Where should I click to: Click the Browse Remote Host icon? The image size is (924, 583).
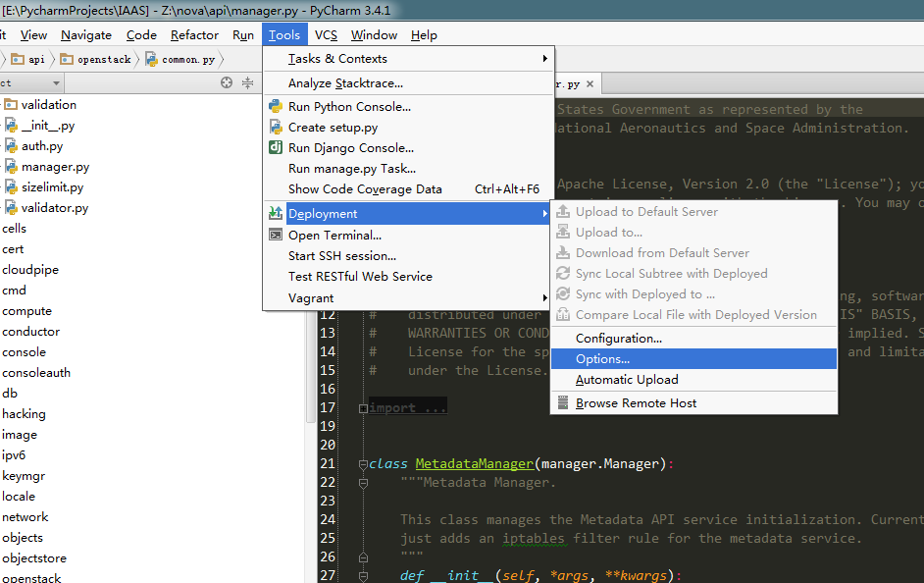pos(563,402)
